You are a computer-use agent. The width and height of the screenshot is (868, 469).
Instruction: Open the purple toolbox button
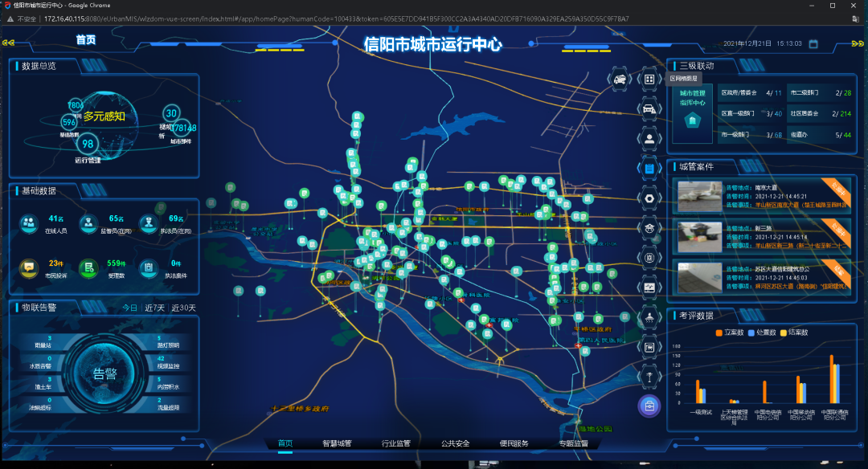pos(649,406)
